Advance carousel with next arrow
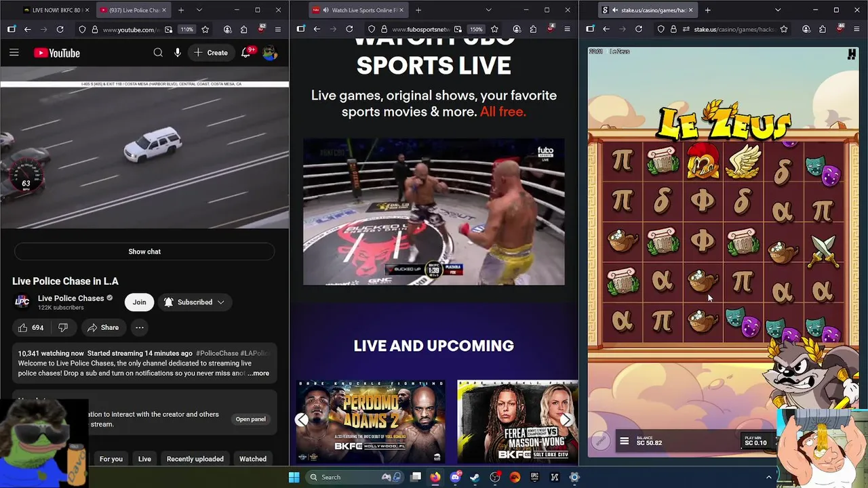 [x=566, y=420]
